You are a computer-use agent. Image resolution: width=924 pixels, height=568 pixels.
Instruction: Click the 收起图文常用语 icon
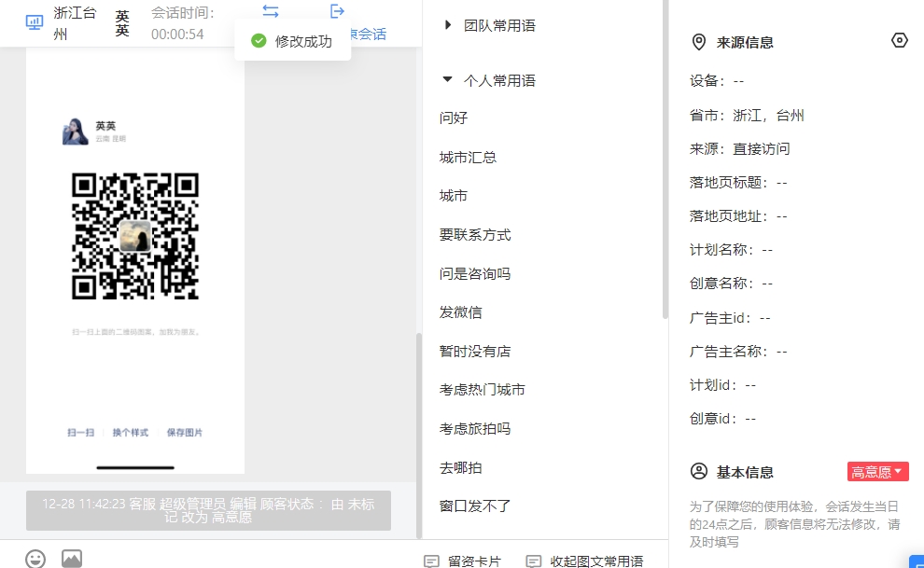(533, 561)
